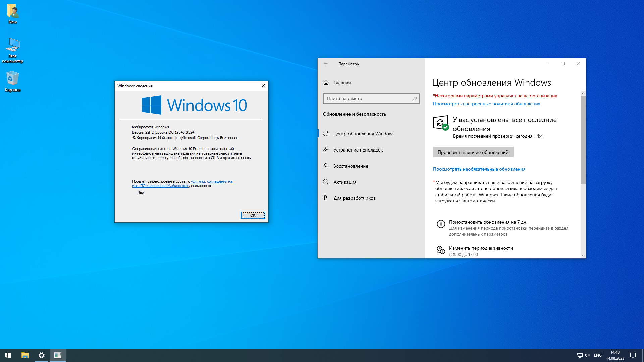Click the scrollbar down arrow in Settings
This screenshot has width=644, height=362.
(583, 255)
